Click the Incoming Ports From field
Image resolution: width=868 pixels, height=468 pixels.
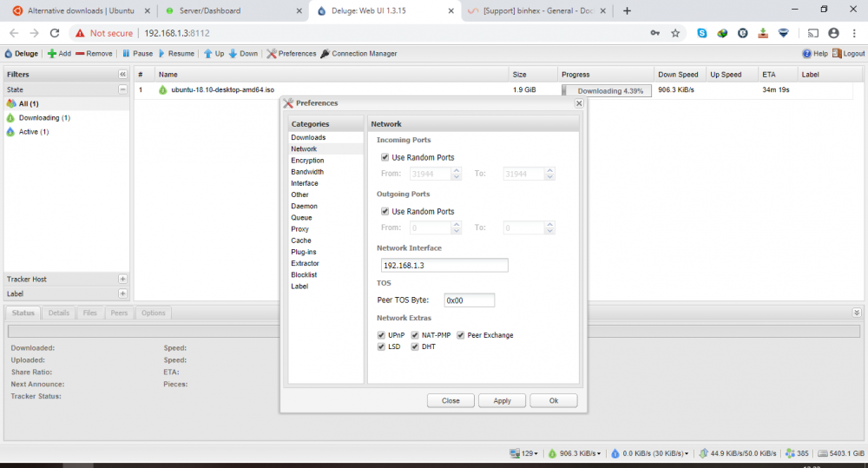(431, 174)
